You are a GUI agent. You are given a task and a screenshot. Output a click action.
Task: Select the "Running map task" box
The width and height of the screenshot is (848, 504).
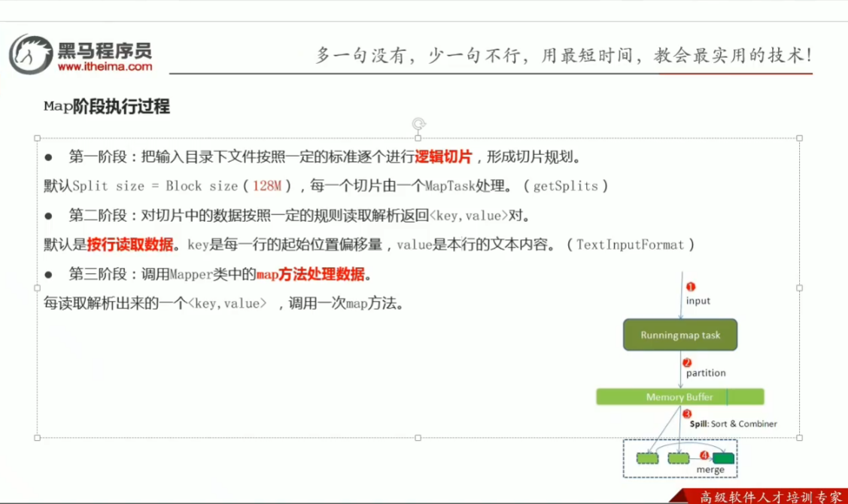[679, 335]
